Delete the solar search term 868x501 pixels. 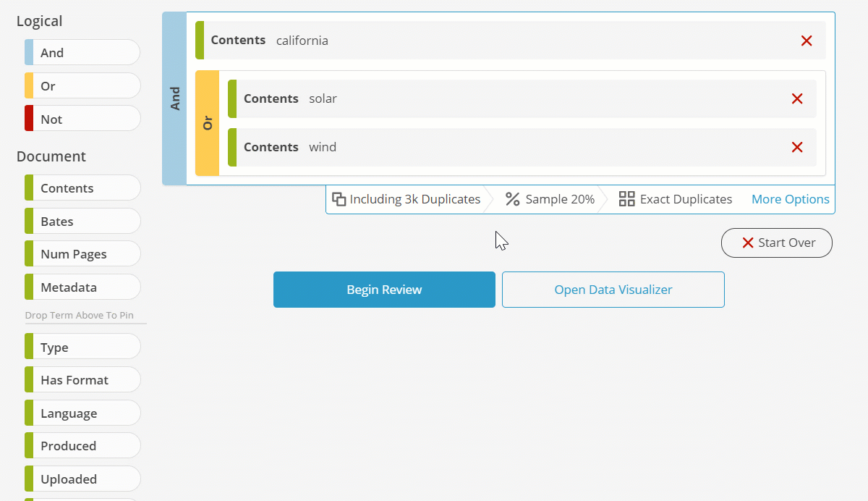797,98
